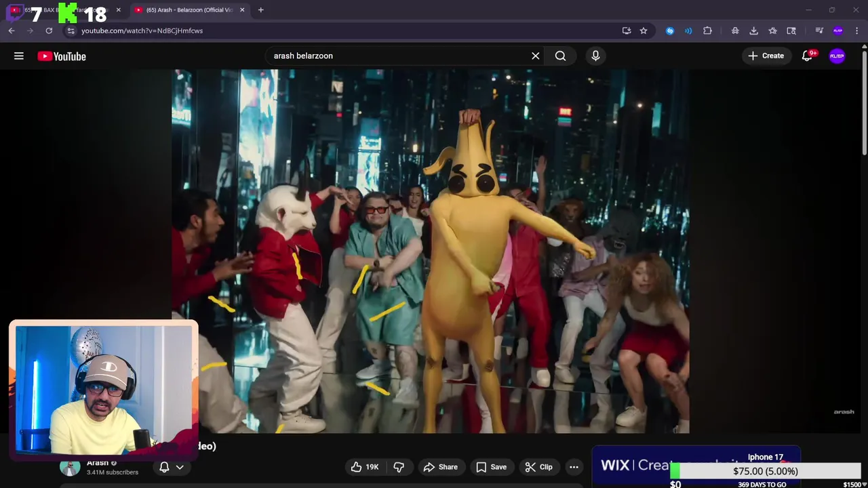Reload the current page
Image resolution: width=868 pixels, height=488 pixels.
49,30
